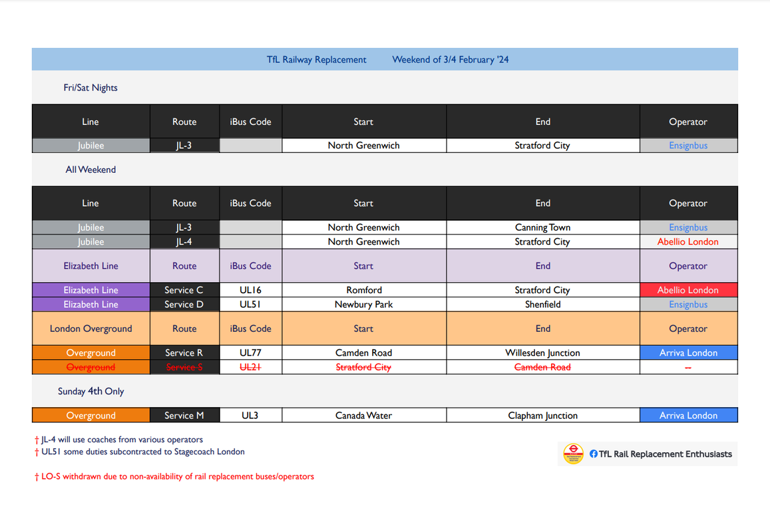Click the 'London Overground' header cell
The image size is (770, 532).
[91, 329]
